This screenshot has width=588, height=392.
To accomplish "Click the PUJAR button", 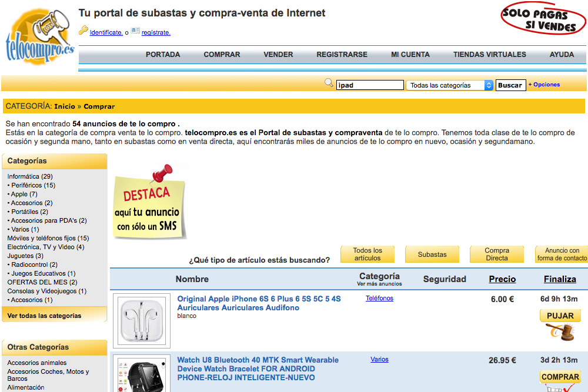I will [560, 316].
